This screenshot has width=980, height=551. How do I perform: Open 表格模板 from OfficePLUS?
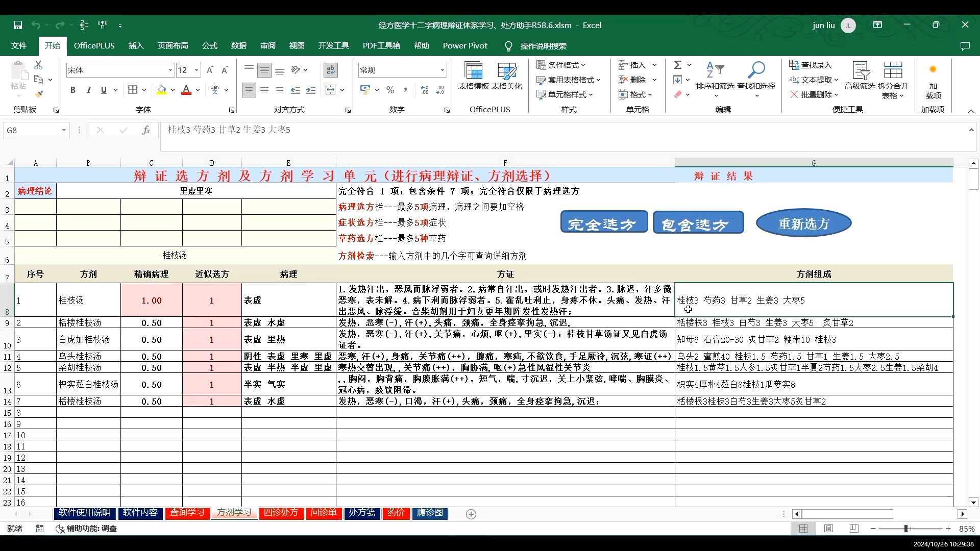[x=473, y=76]
